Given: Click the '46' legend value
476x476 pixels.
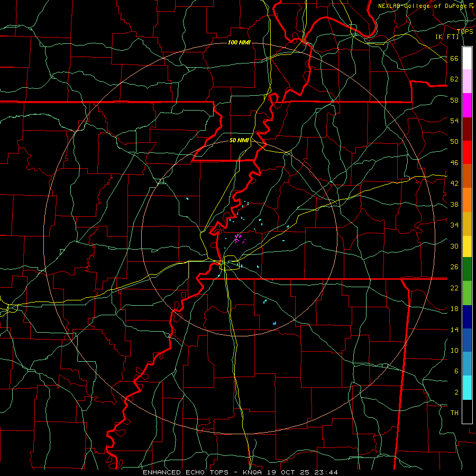Looking at the screenshot, I should pyautogui.click(x=454, y=162).
